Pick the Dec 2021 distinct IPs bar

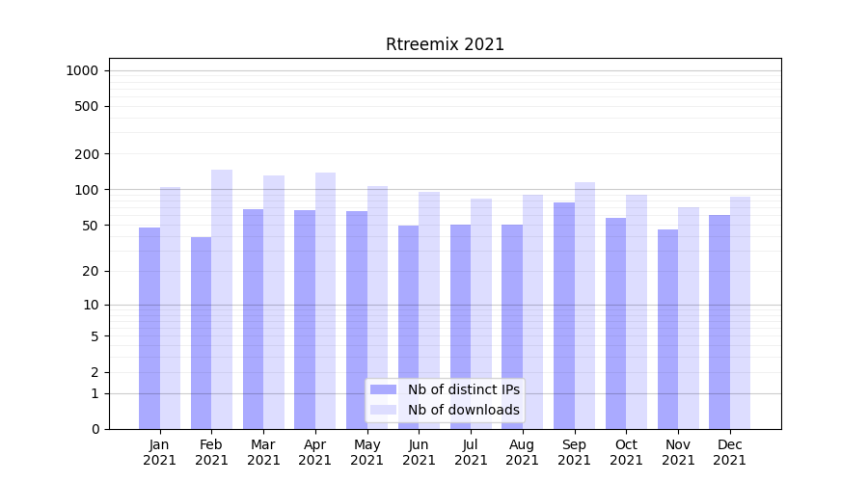[x=719, y=322]
